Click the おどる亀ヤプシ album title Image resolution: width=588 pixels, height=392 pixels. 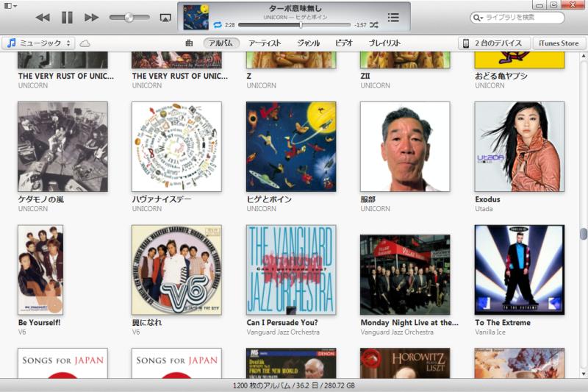click(501, 76)
